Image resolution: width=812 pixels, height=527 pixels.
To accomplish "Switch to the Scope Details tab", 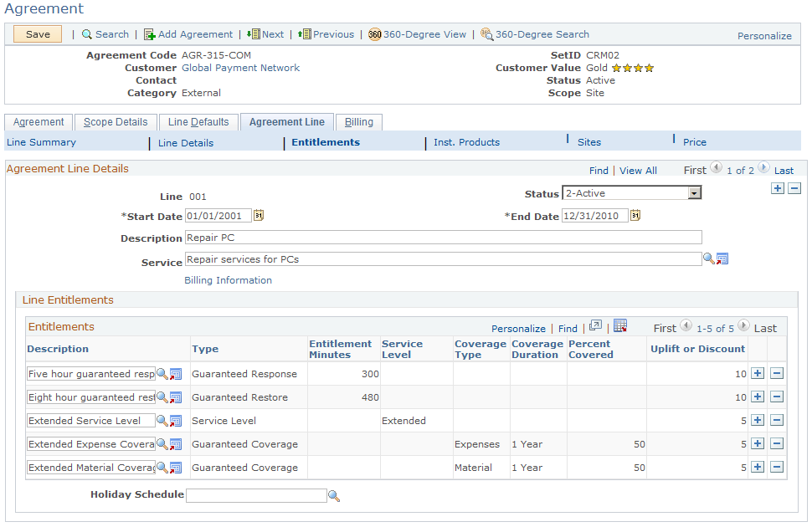I will 116,122.
